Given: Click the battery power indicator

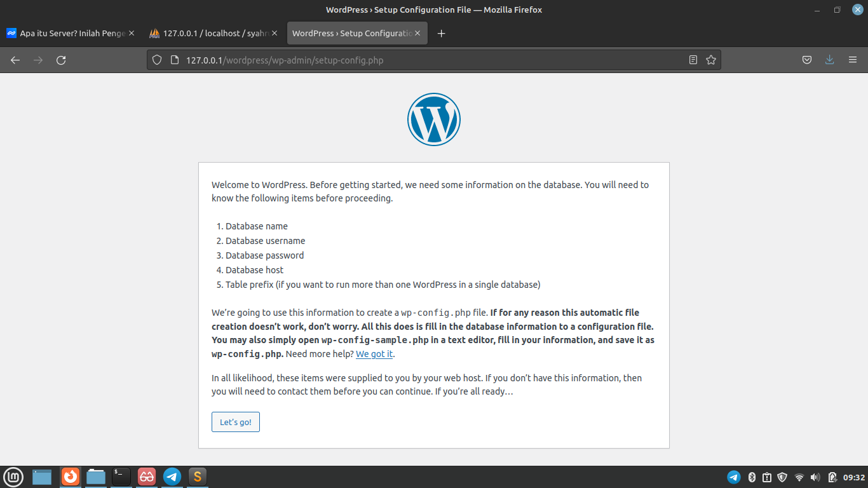Looking at the screenshot, I should click(832, 477).
